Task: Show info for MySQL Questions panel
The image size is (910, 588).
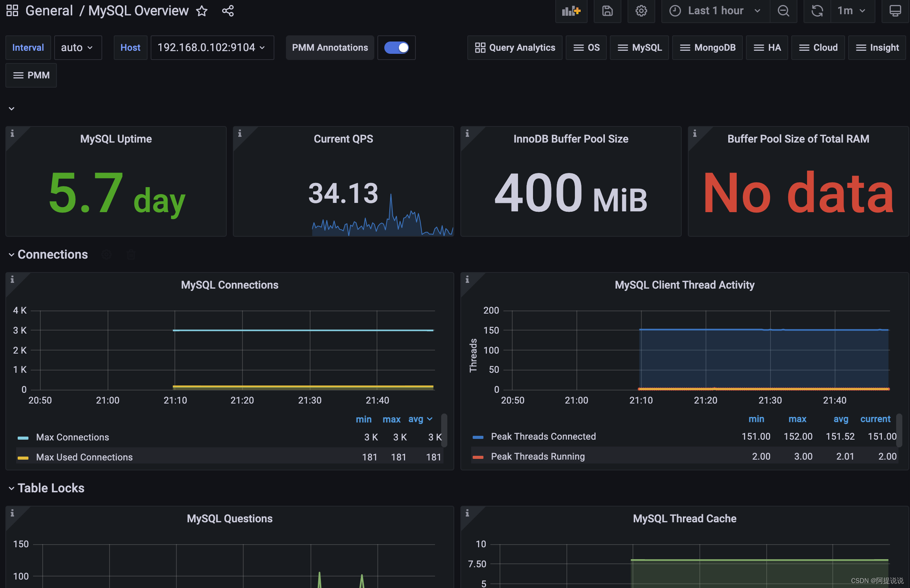Action: tap(12, 513)
